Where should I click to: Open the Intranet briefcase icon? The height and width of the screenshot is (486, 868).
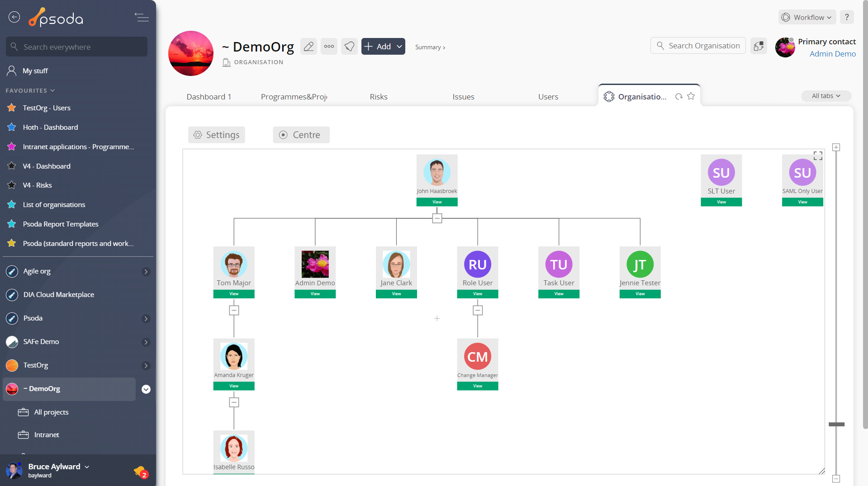coord(23,434)
